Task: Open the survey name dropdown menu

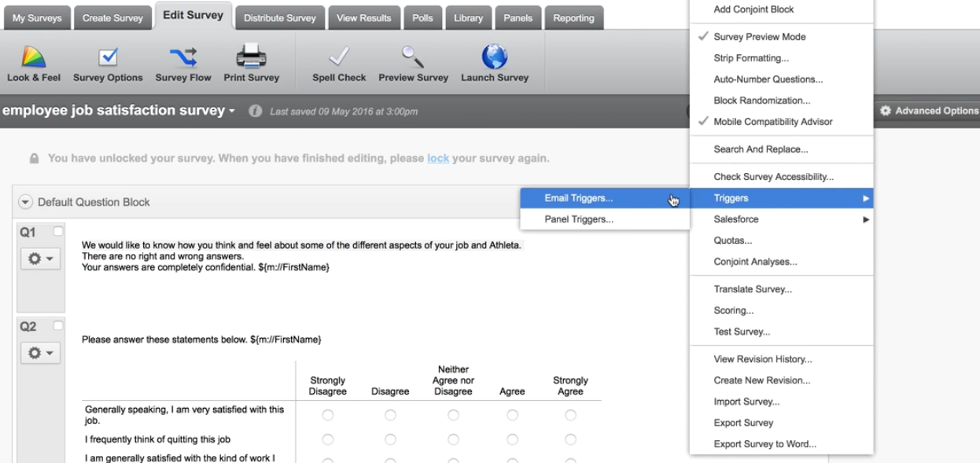Action: [x=230, y=111]
